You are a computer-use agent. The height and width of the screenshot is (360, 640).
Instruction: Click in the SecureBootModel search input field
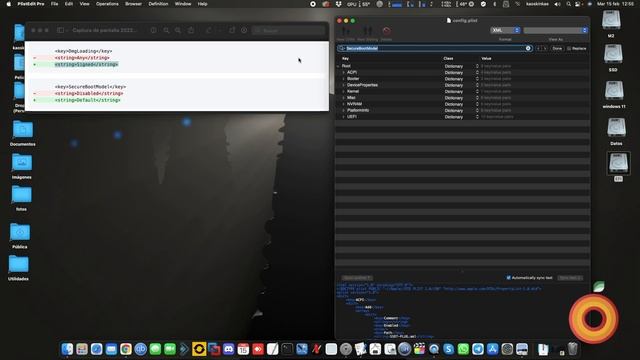click(435, 48)
